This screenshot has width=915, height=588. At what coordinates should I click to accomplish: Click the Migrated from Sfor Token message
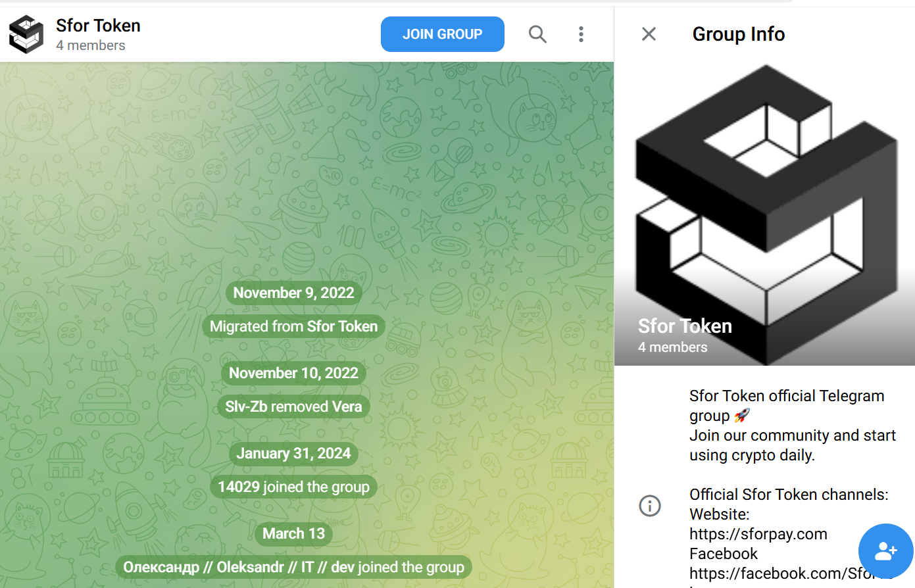(293, 327)
